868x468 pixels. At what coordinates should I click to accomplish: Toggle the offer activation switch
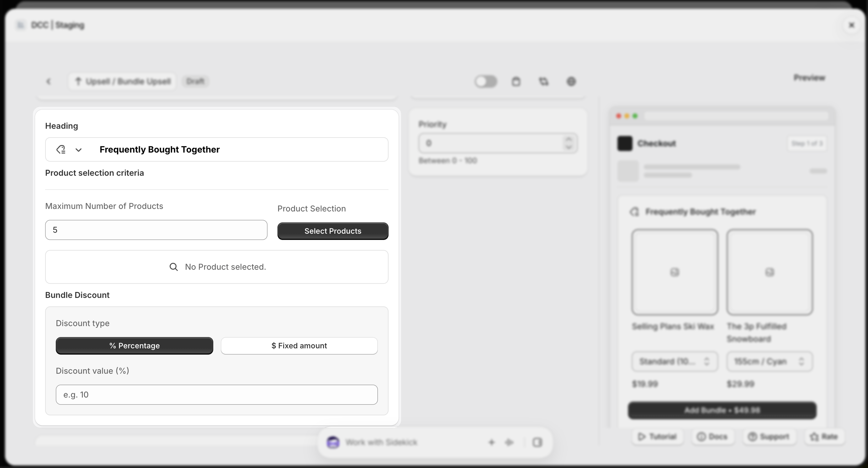click(x=485, y=81)
